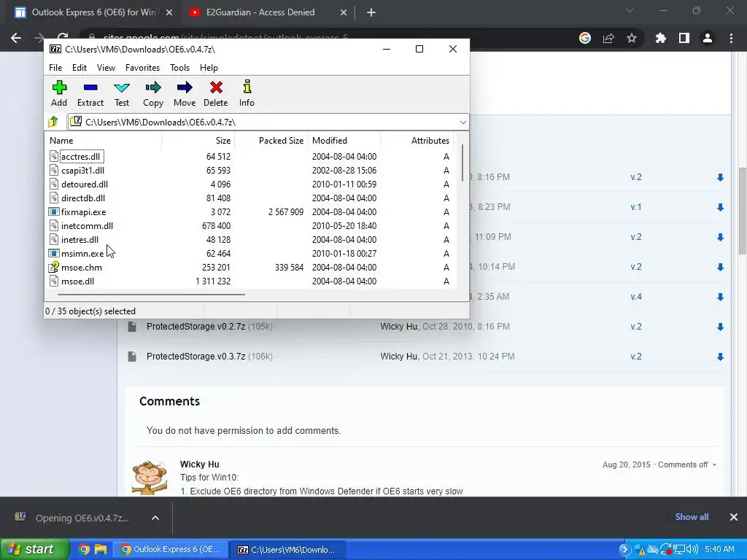Viewport: 747px width, 560px height.
Task: Click the Chrome quick launch icon in taskbar
Action: [x=84, y=549]
